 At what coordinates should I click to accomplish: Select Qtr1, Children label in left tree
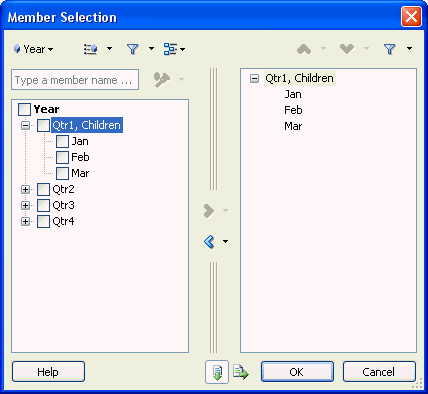87,125
